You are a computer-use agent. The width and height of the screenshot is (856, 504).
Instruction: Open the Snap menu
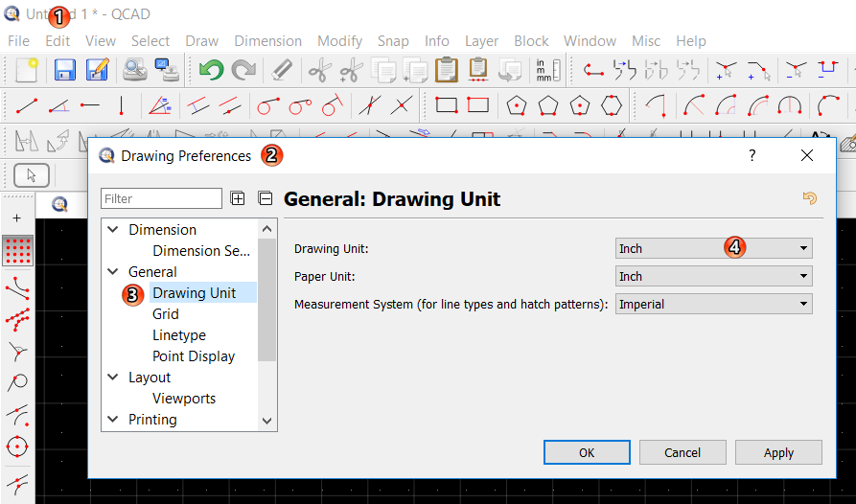pyautogui.click(x=393, y=41)
